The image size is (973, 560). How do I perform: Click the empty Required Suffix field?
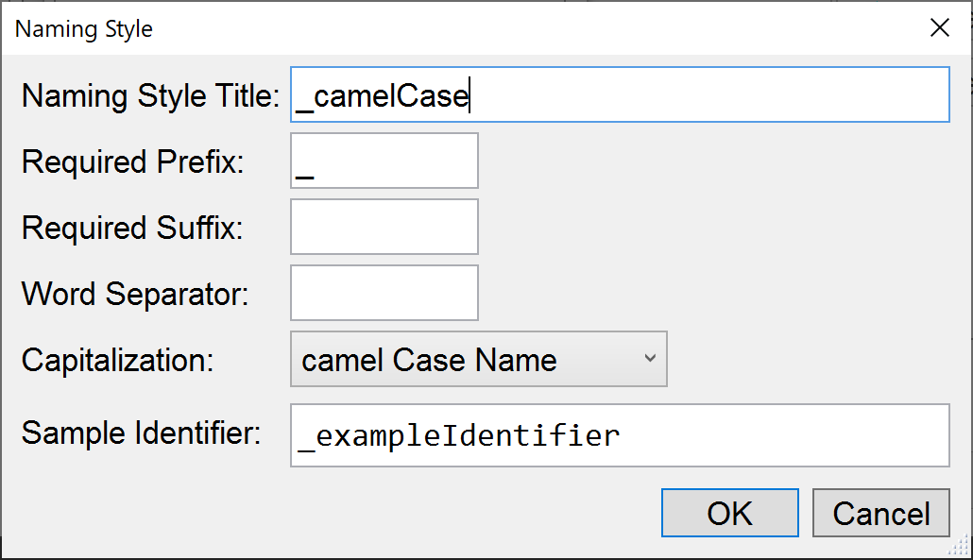(x=384, y=227)
